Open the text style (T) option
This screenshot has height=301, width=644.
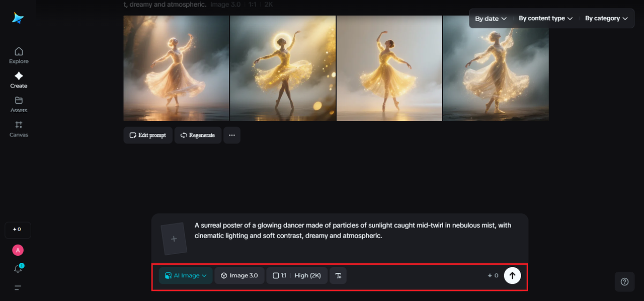pos(338,275)
